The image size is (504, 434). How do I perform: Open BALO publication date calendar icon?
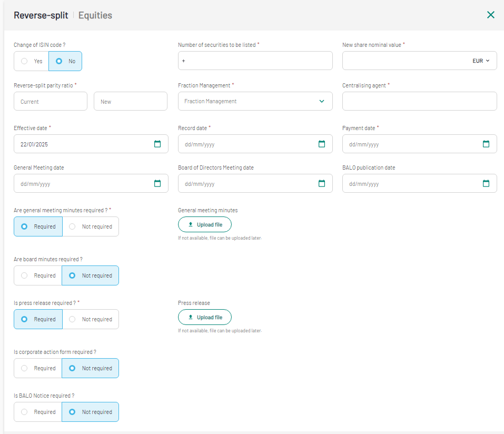pos(486,183)
